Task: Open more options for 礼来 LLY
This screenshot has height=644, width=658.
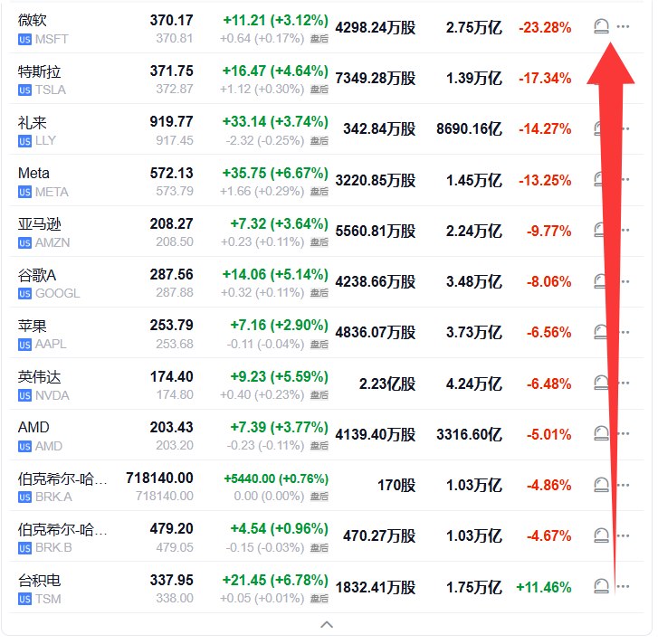Action: 625,128
